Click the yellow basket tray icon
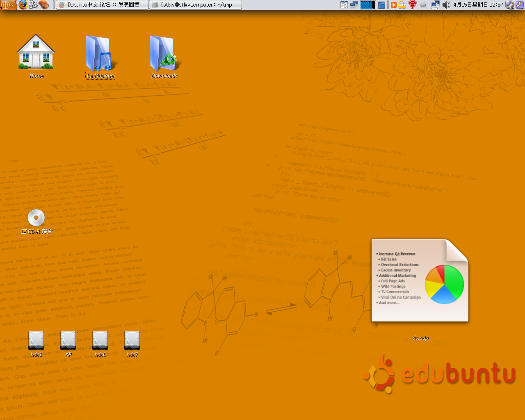 pyautogui.click(x=402, y=5)
